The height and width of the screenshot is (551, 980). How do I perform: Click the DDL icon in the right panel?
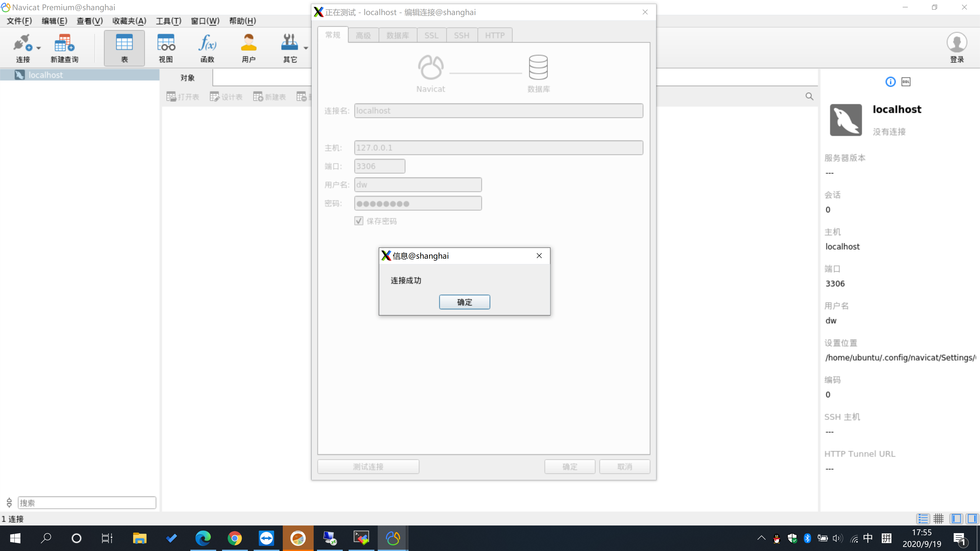(906, 82)
